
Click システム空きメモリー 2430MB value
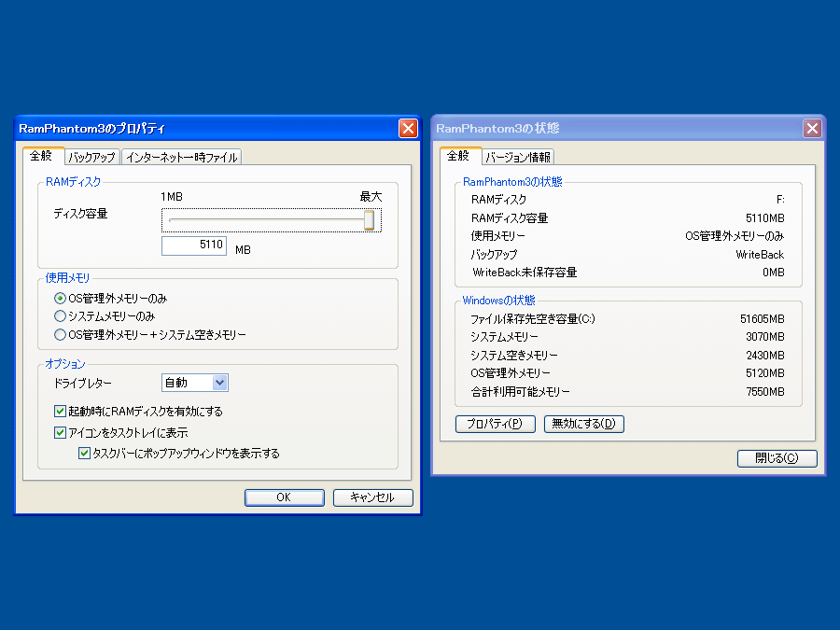pos(765,356)
